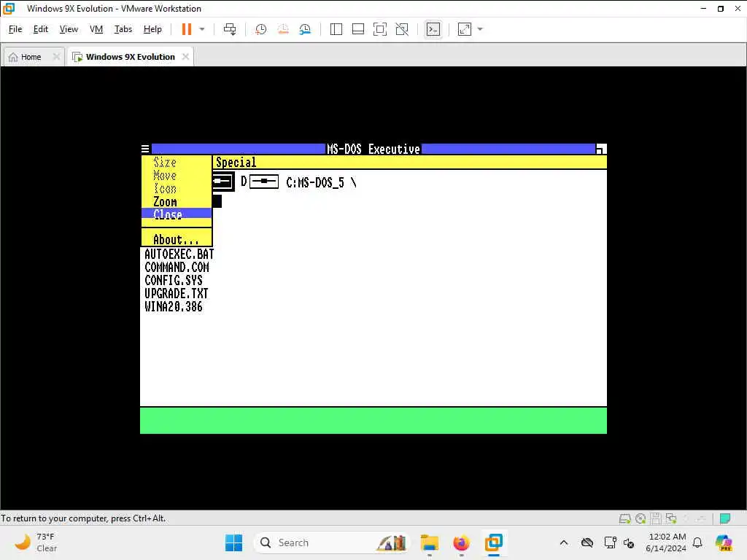Image resolution: width=747 pixels, height=560 pixels.
Task: Click the Unity mode toolbar icon
Action: point(402,29)
